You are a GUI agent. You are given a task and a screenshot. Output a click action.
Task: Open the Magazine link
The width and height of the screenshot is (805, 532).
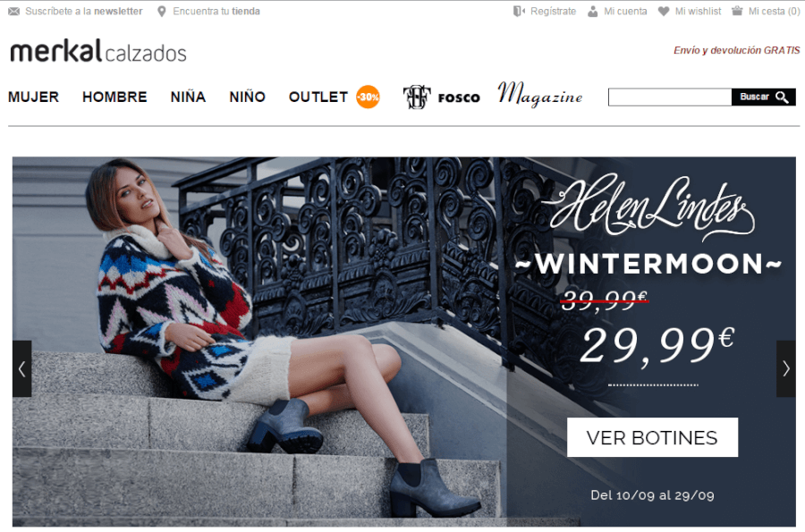coord(539,95)
